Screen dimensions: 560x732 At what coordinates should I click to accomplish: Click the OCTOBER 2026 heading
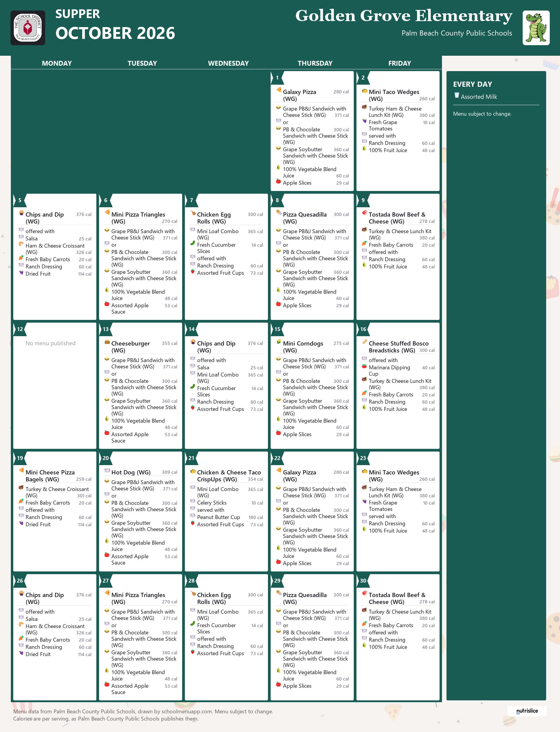coord(115,33)
